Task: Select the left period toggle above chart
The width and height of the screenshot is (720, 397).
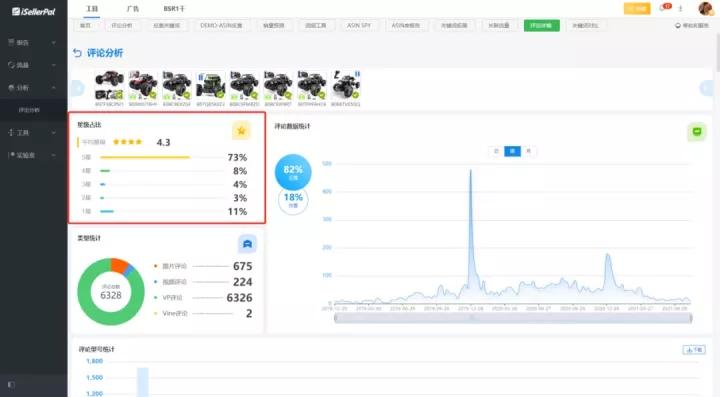Action: tap(496, 151)
